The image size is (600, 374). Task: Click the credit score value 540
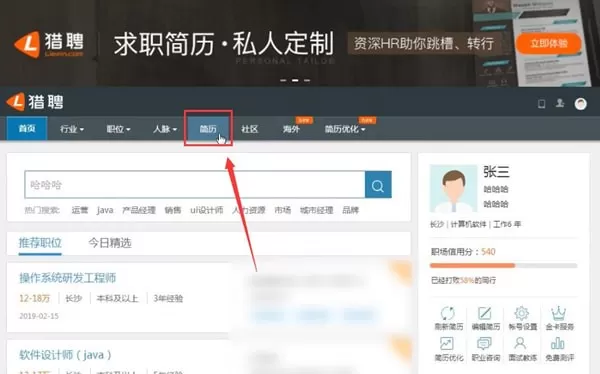[488, 252]
